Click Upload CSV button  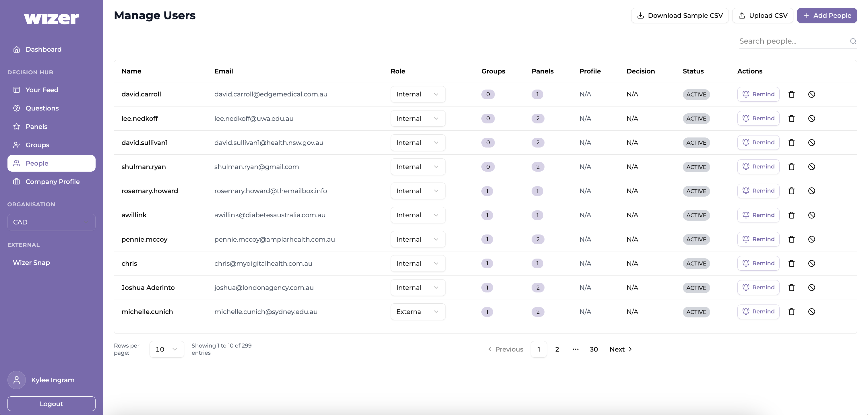pyautogui.click(x=763, y=15)
